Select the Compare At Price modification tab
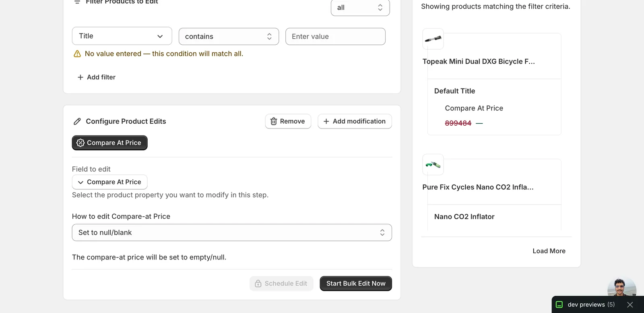This screenshot has height=313, width=644. coord(109,143)
